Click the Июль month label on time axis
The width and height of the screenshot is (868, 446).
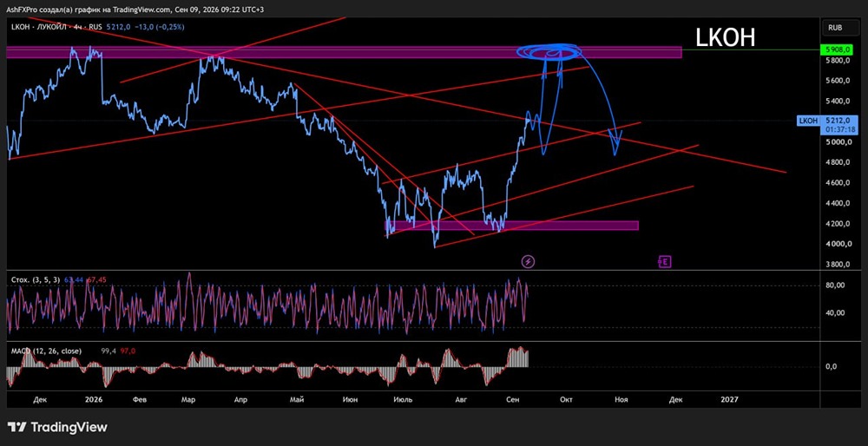pyautogui.click(x=403, y=399)
